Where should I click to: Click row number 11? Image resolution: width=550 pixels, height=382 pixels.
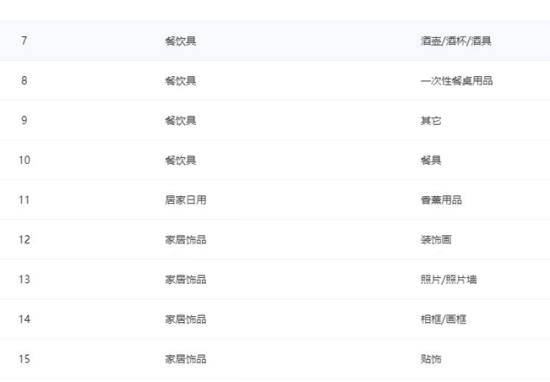click(24, 200)
